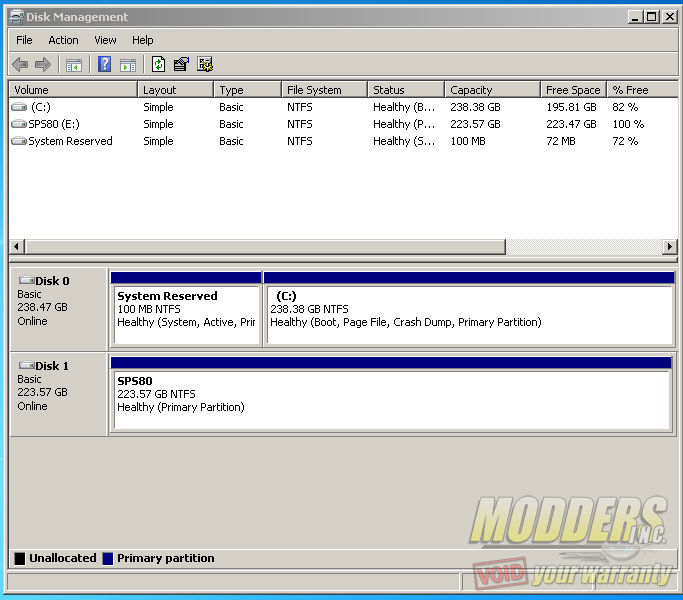Select the System Reserved partition block on Disk 0
683x600 pixels.
pyautogui.click(x=186, y=309)
